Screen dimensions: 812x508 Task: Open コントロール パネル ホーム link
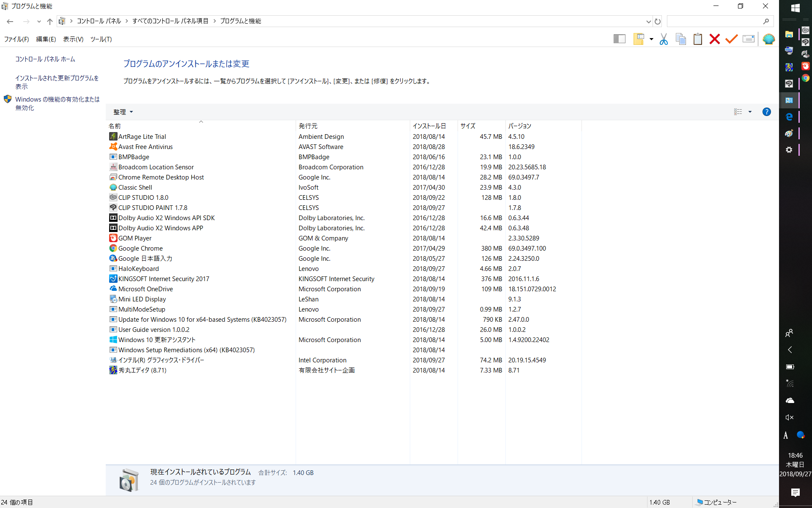click(45, 59)
